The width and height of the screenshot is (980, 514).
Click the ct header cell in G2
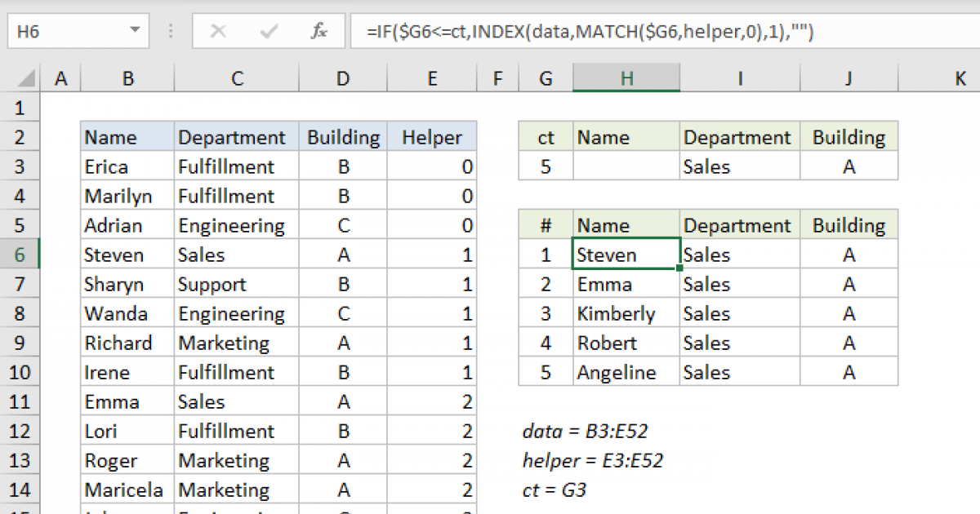point(546,137)
